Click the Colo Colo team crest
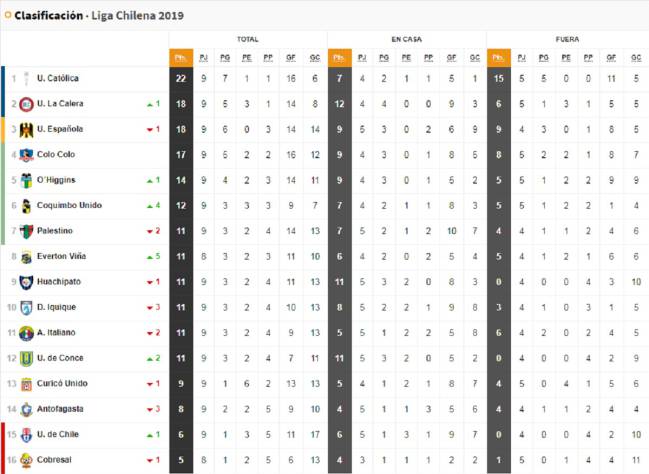The height and width of the screenshot is (474, 649). point(25,155)
